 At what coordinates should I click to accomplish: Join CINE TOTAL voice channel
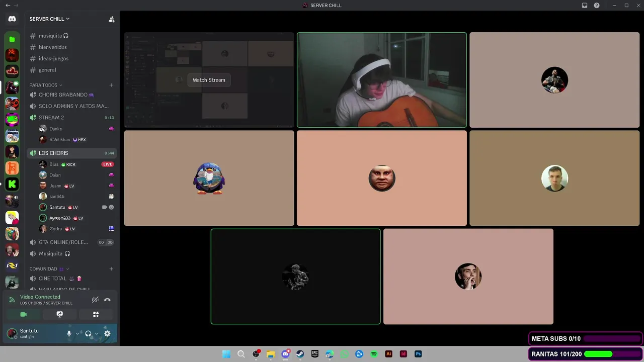(72, 279)
